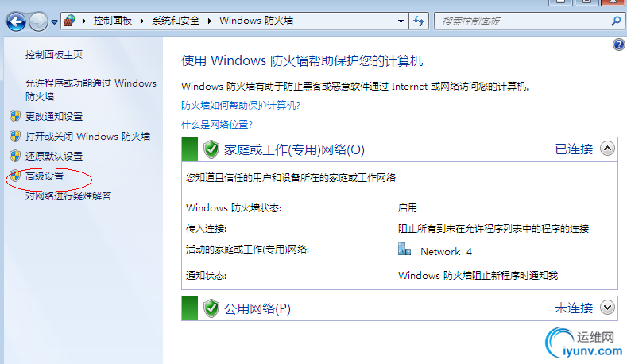Select 系统和安全 breadcrumb in address bar

[x=175, y=21]
